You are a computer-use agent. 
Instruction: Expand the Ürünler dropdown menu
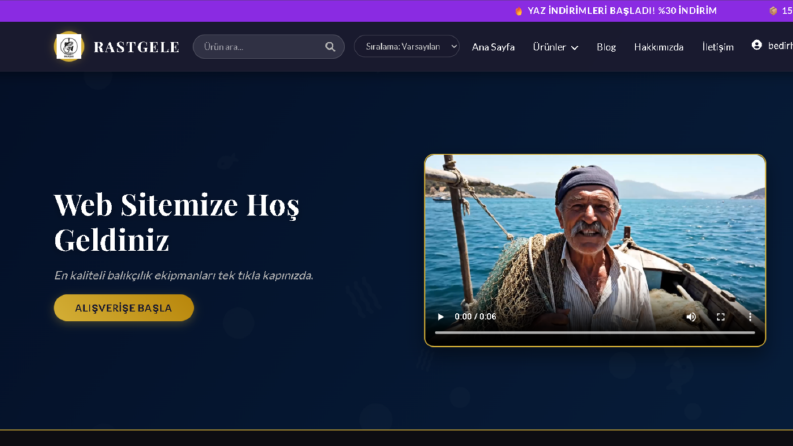555,47
